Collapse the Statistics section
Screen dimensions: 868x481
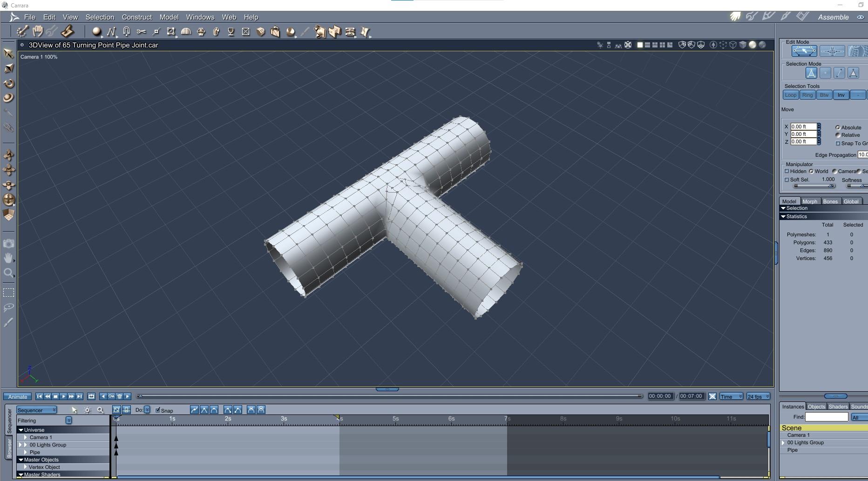click(x=783, y=216)
